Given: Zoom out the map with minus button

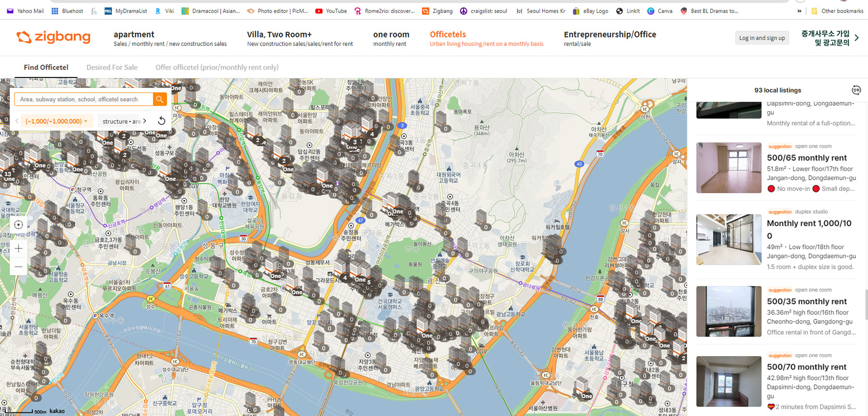Looking at the screenshot, I should click(18, 267).
